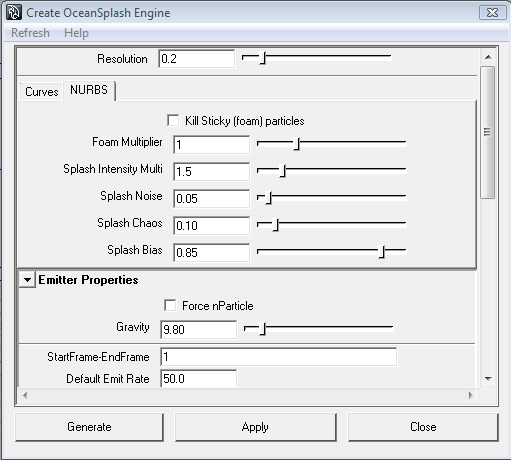Focus the Splash Bias value field
The width and height of the screenshot is (511, 460).
point(211,253)
